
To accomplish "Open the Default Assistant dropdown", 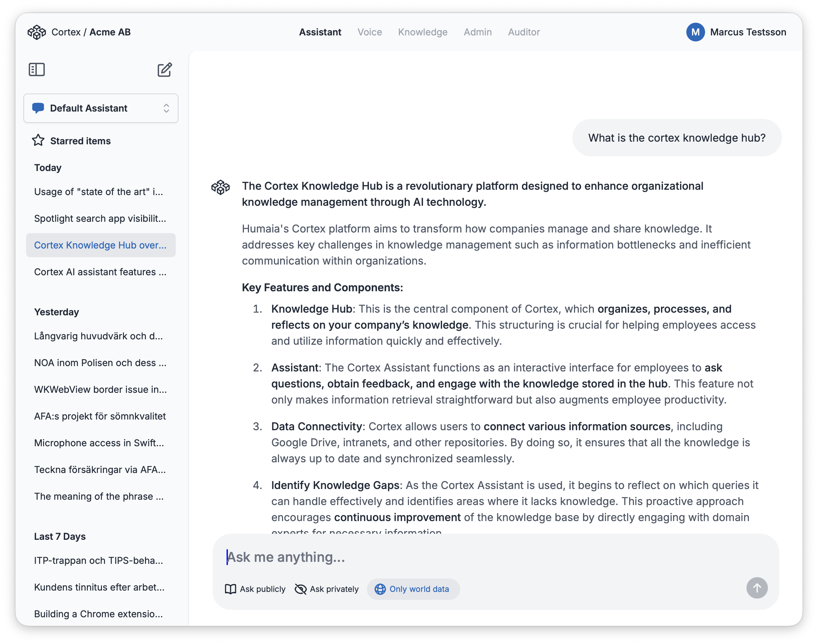I will 101,108.
